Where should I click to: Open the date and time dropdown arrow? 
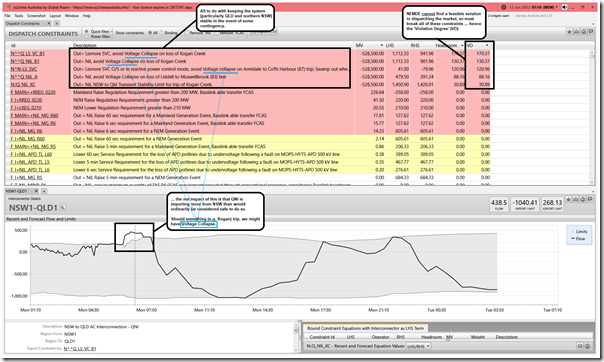[557, 7]
